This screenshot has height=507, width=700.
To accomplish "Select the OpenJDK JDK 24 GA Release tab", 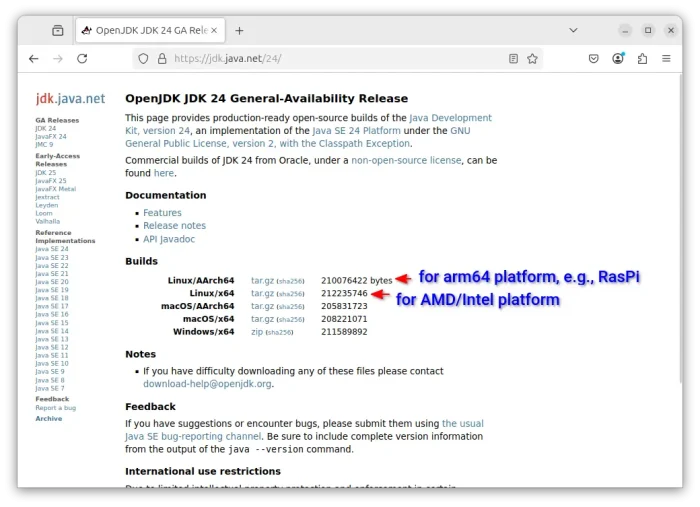I will pos(150,30).
